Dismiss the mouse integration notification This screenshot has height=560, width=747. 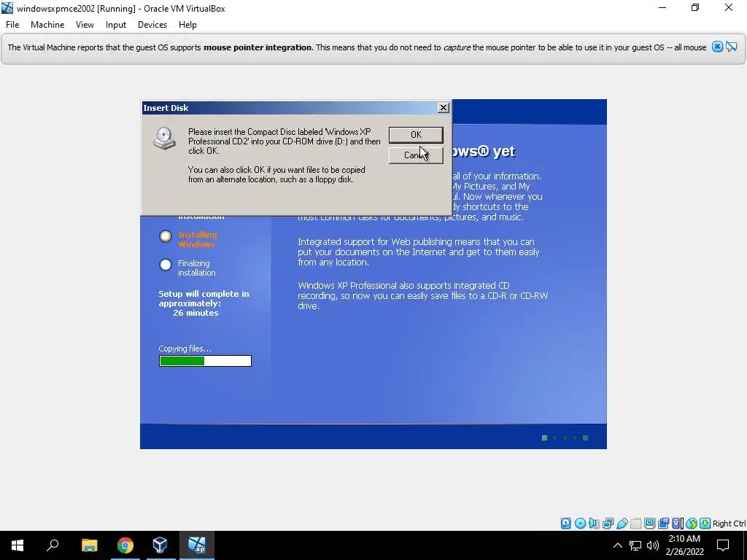click(x=717, y=47)
